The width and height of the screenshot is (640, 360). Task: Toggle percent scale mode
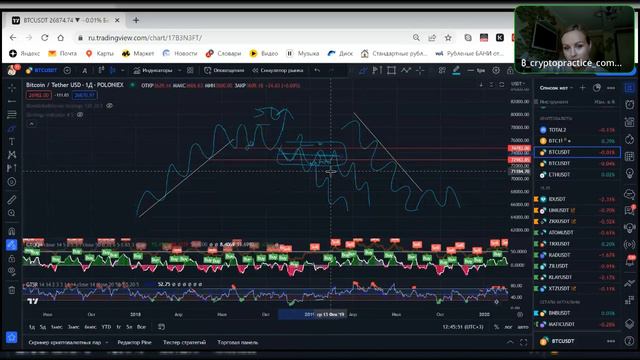point(496,327)
